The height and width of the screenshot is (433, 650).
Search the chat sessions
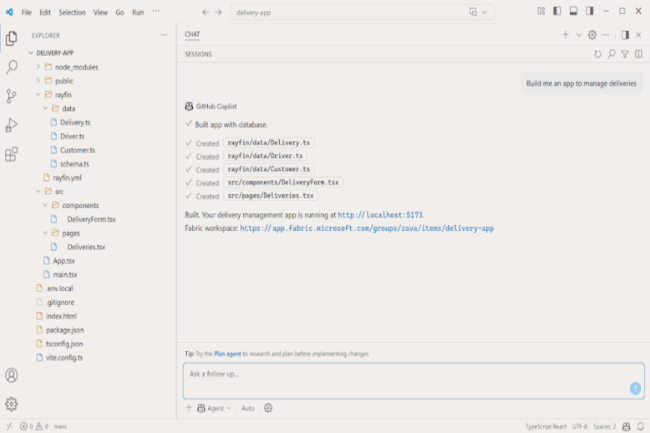611,54
